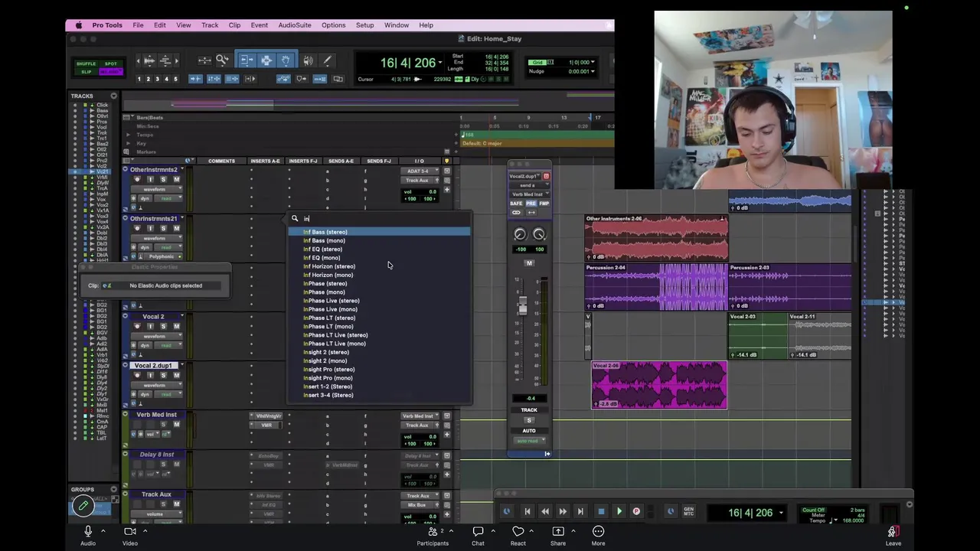This screenshot has width=980, height=551.
Task: Mute the send with M button
Action: pyautogui.click(x=529, y=263)
